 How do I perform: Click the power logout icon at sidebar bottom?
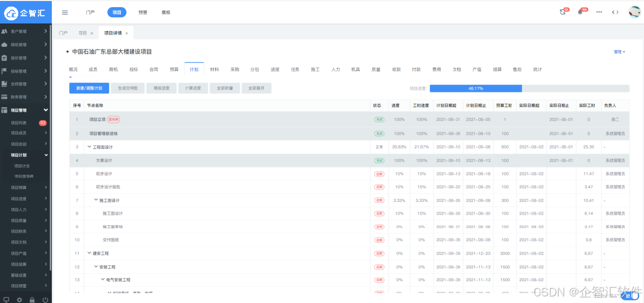point(45,299)
